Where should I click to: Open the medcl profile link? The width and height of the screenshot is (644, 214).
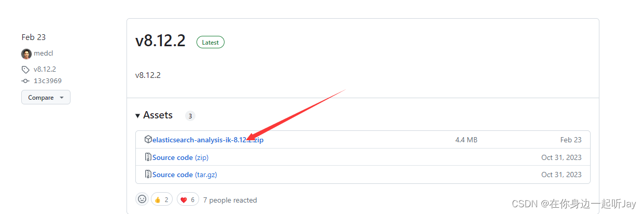[x=44, y=53]
